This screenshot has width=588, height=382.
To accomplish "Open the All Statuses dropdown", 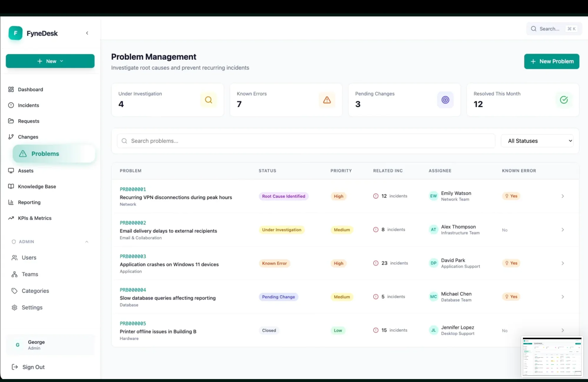I will [x=537, y=141].
